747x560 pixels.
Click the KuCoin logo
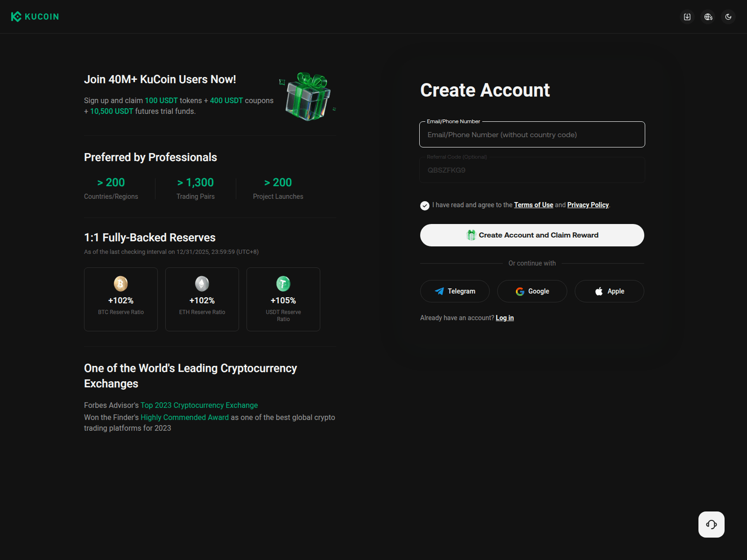(x=35, y=17)
